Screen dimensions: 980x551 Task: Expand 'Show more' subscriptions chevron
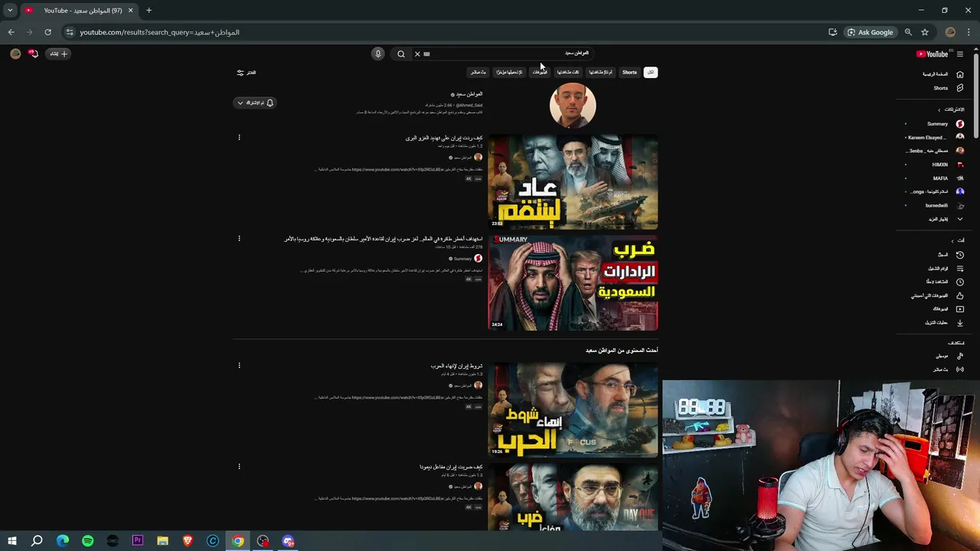[960, 220]
